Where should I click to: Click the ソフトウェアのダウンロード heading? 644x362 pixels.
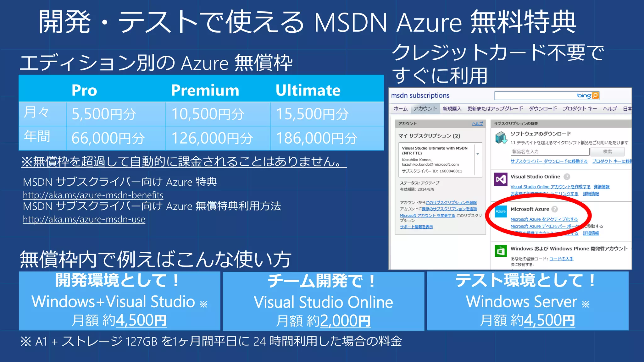click(x=541, y=134)
